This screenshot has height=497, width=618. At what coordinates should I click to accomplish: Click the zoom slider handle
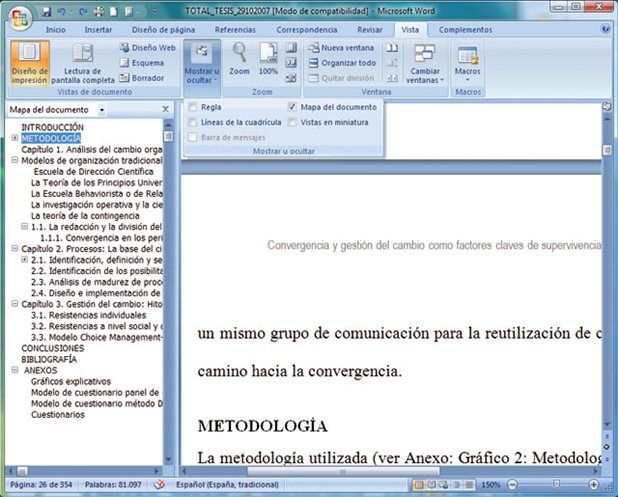click(556, 484)
